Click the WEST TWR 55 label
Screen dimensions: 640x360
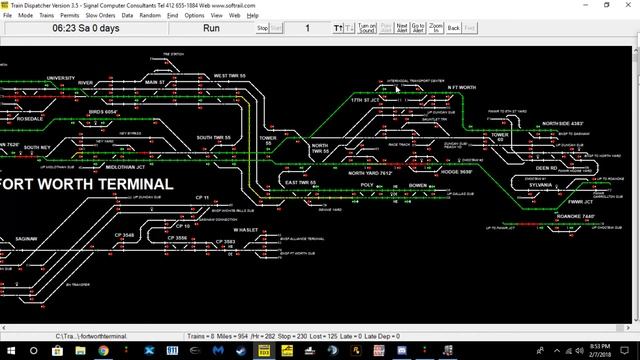click(x=230, y=76)
